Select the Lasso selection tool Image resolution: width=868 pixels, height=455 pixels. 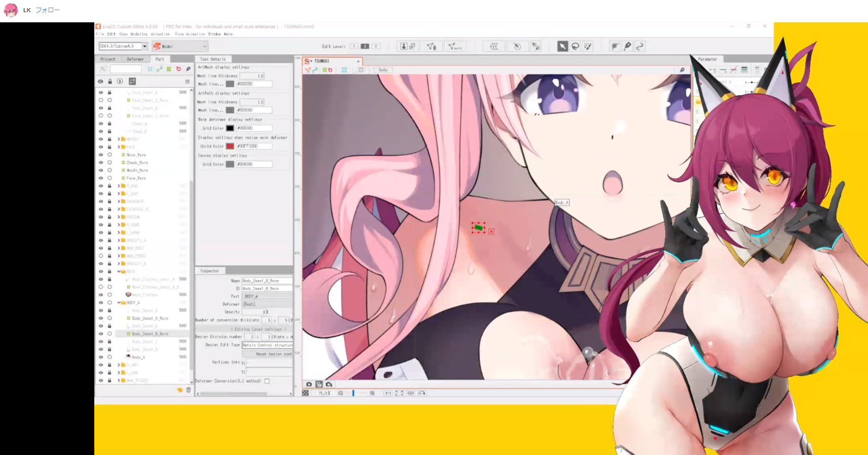(575, 46)
